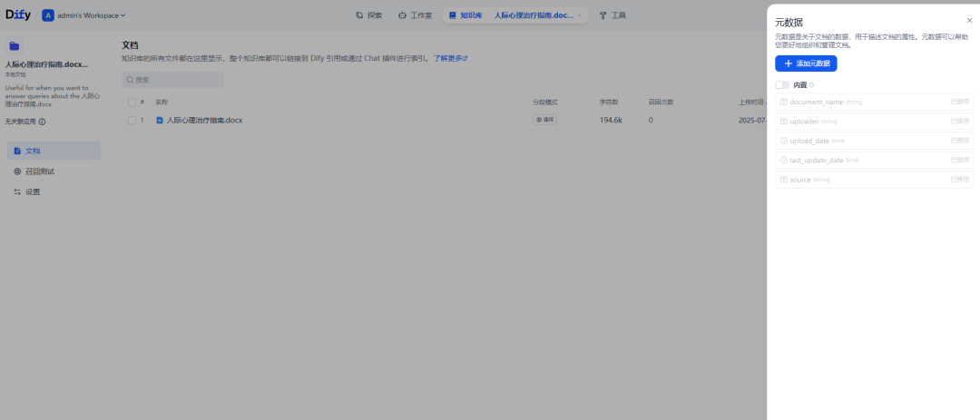
Task: Sort by 上传时间 column header
Action: [x=752, y=103]
